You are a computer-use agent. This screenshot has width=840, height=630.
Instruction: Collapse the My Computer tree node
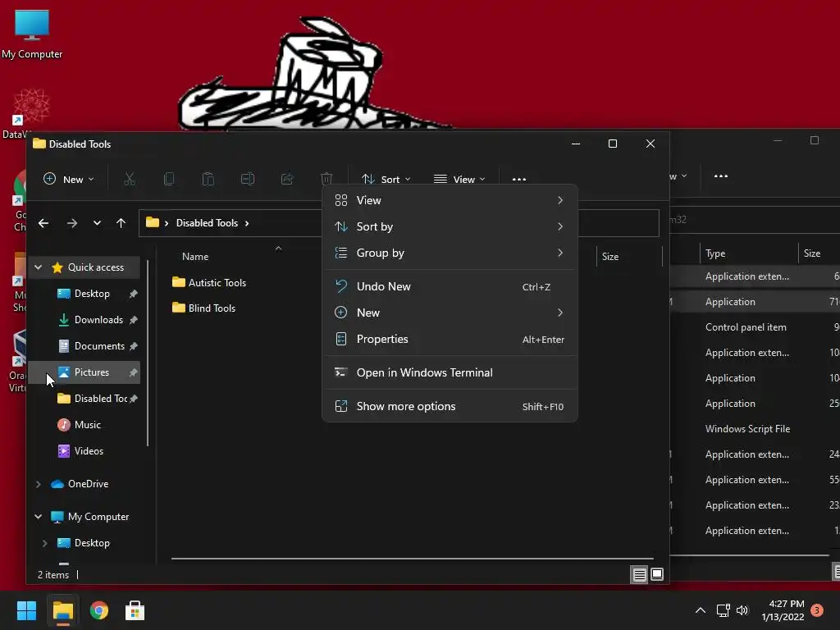tap(39, 517)
